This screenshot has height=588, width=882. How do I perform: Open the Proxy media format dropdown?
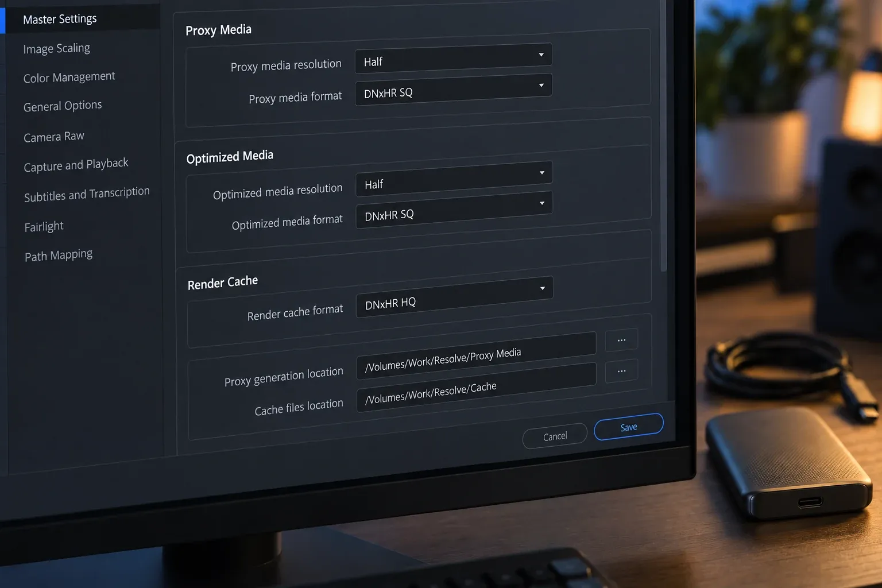453,89
